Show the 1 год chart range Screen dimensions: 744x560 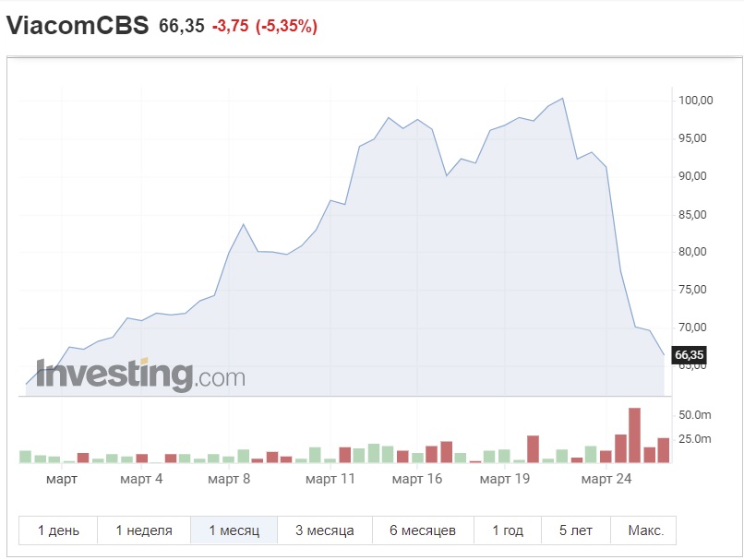(508, 530)
